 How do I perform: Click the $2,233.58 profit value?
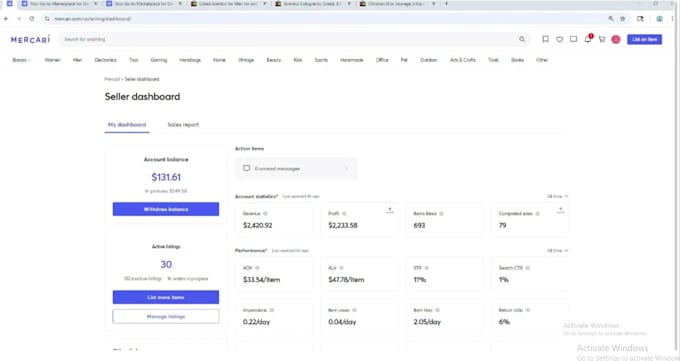[x=343, y=225]
